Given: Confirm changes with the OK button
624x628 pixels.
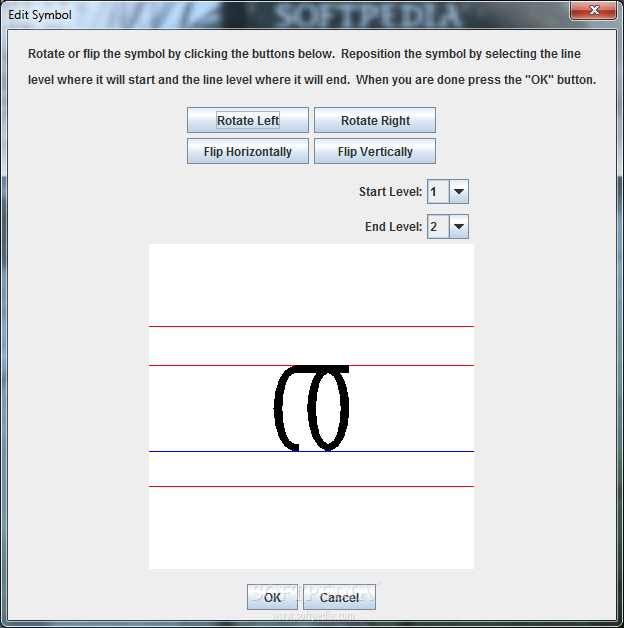Looking at the screenshot, I should click(x=272, y=597).
